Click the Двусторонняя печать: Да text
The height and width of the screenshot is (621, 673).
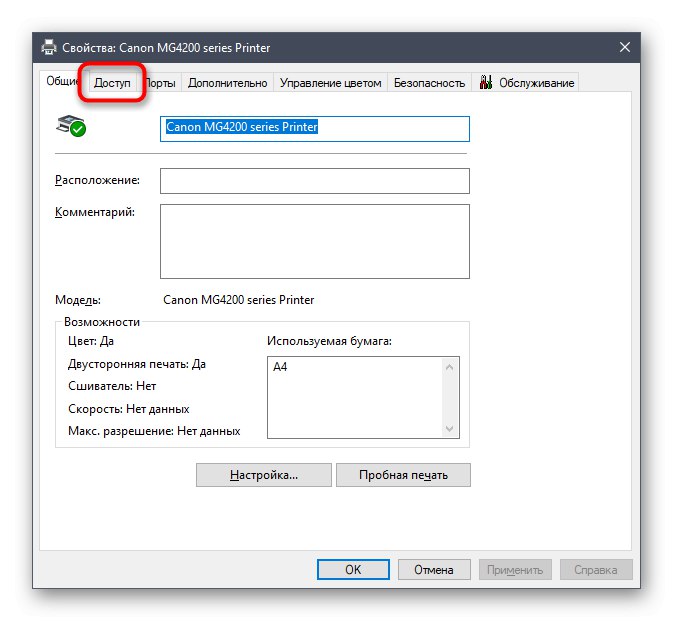[x=137, y=364]
